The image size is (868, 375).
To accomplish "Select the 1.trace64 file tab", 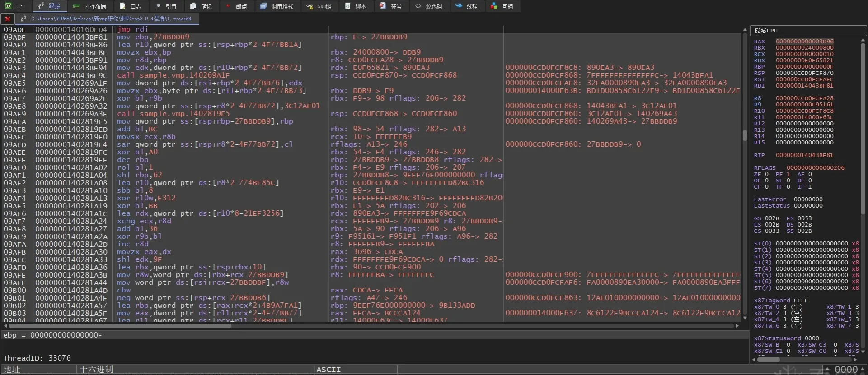I will click(x=107, y=19).
